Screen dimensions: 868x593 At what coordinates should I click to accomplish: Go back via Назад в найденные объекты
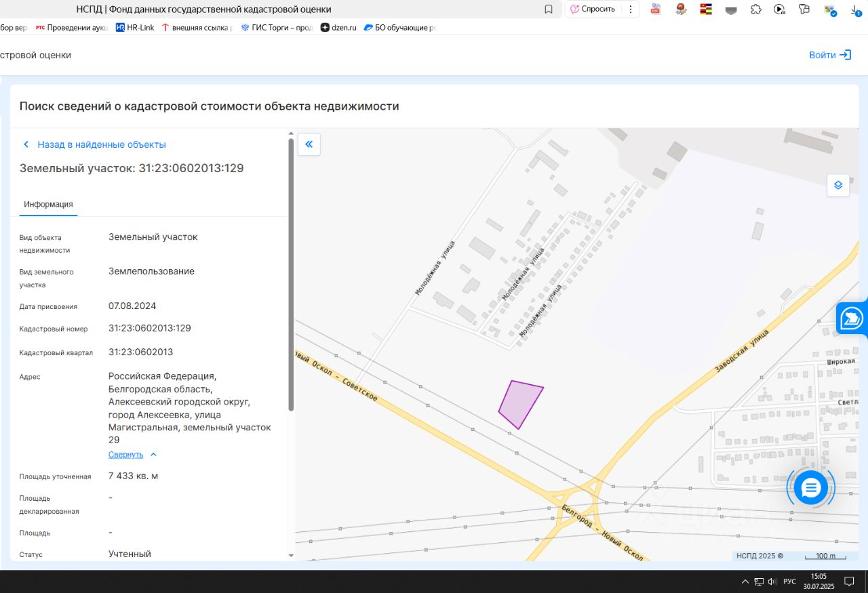94,144
